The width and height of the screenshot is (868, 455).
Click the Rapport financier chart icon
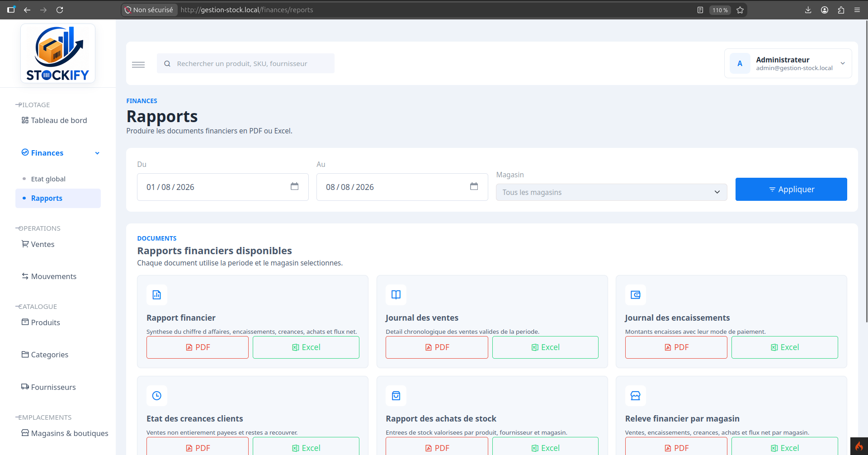tap(157, 295)
